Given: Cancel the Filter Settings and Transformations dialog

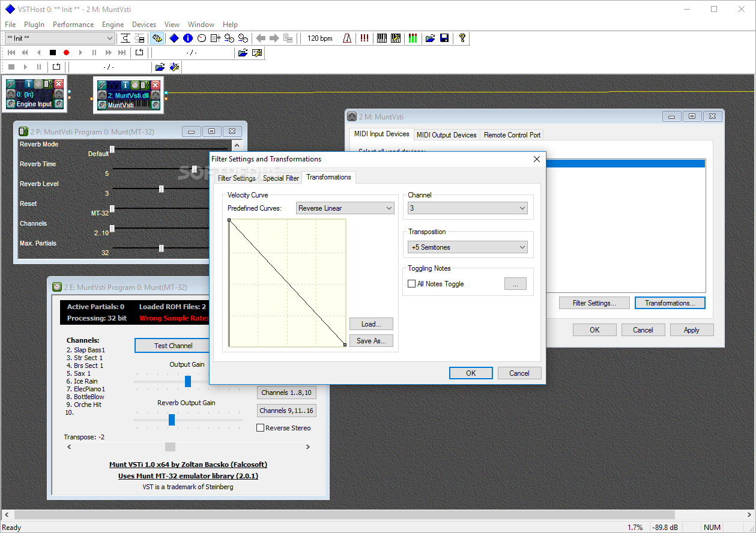Looking at the screenshot, I should (519, 373).
